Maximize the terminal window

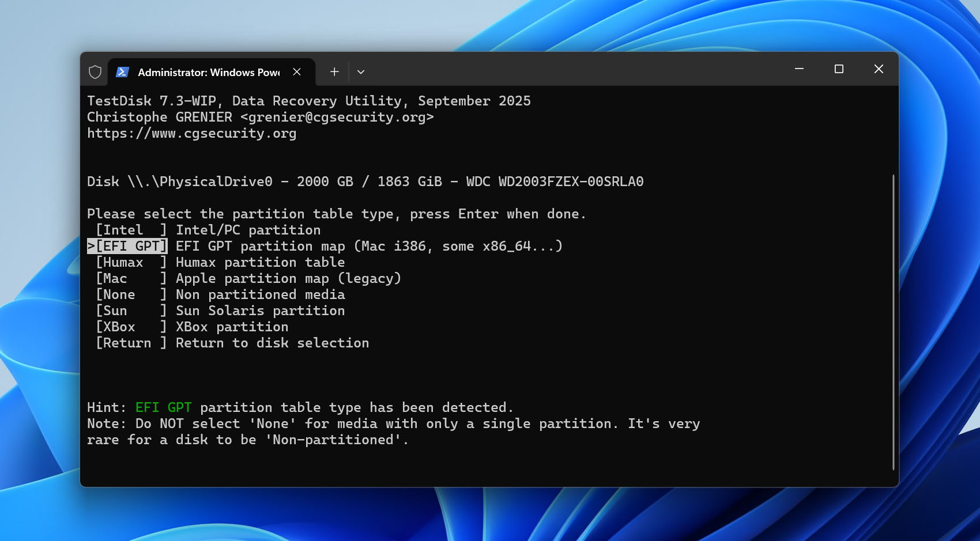[x=839, y=69]
